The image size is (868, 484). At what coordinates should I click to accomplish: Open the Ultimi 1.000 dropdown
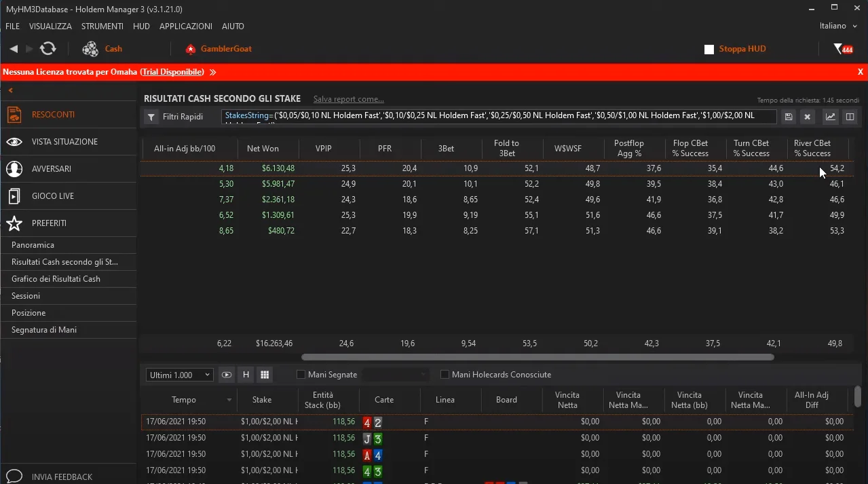pos(180,375)
